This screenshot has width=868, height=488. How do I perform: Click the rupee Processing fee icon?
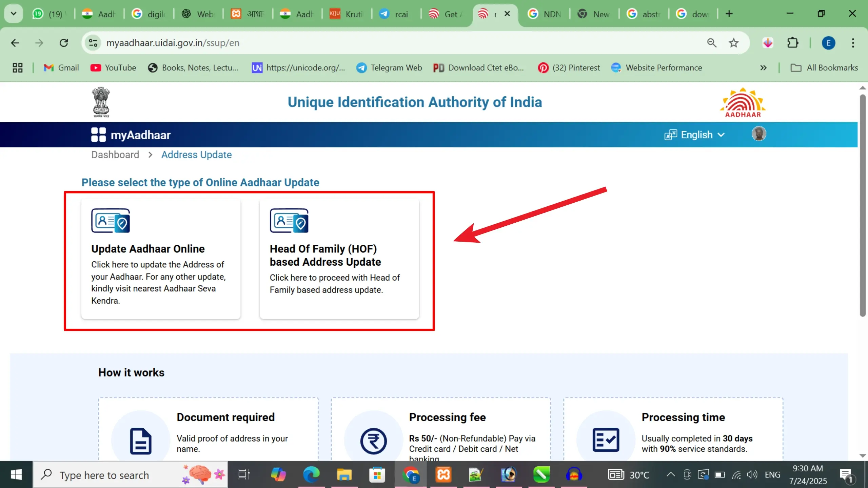[x=373, y=441]
